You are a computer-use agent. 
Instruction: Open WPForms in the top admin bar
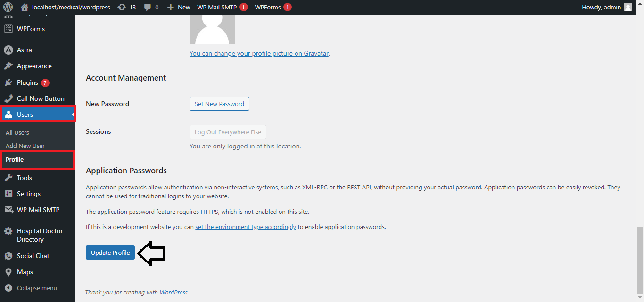268,7
